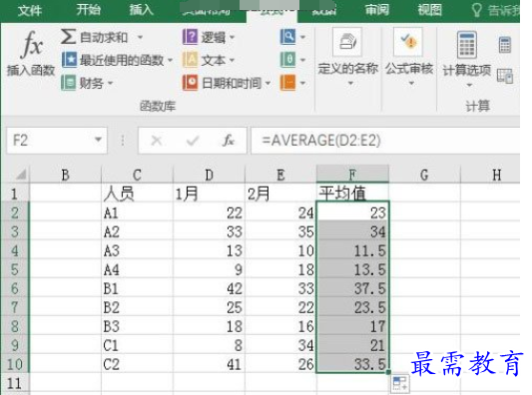
Task: Click the Insert Function fx icon in ribbon
Action: click(x=32, y=45)
